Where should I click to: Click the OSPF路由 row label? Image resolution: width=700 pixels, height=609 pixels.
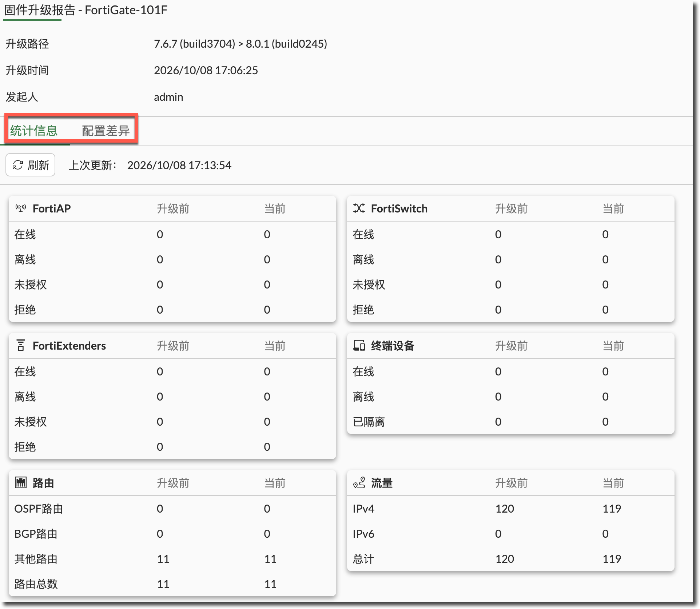point(39,509)
